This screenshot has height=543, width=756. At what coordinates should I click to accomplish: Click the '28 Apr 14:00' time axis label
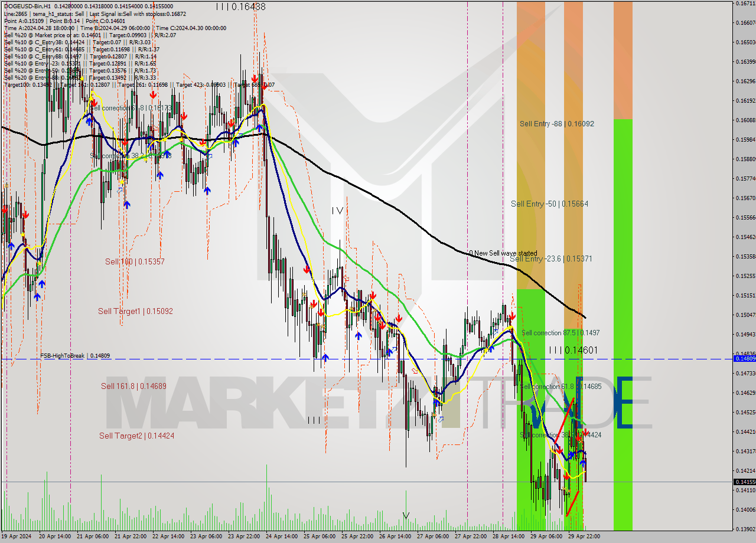point(509,537)
